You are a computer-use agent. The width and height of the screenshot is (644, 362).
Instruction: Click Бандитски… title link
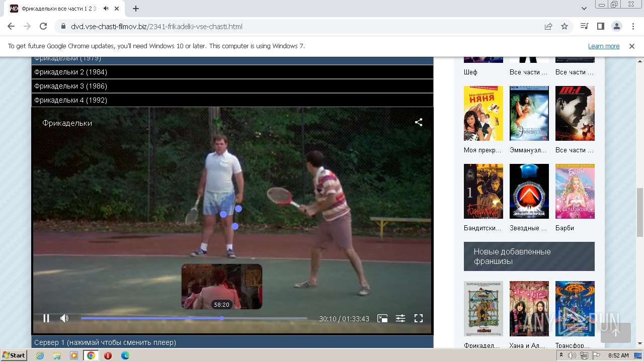[x=482, y=228]
